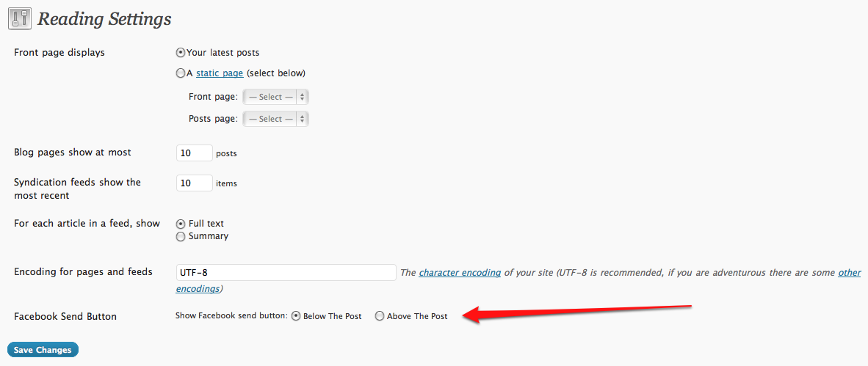Open the 'static page' link
This screenshot has height=366, width=868.
[x=220, y=73]
